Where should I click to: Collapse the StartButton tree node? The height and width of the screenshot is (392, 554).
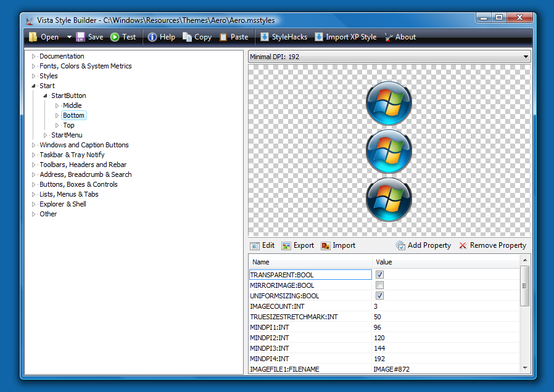[x=45, y=96]
